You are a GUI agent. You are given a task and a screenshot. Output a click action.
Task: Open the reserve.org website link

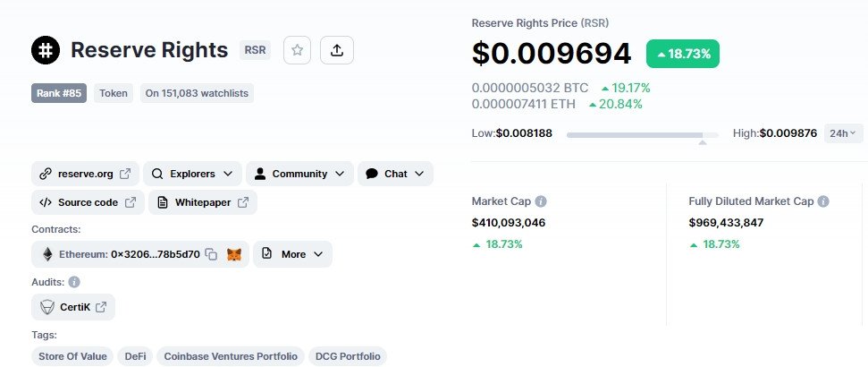coord(85,174)
